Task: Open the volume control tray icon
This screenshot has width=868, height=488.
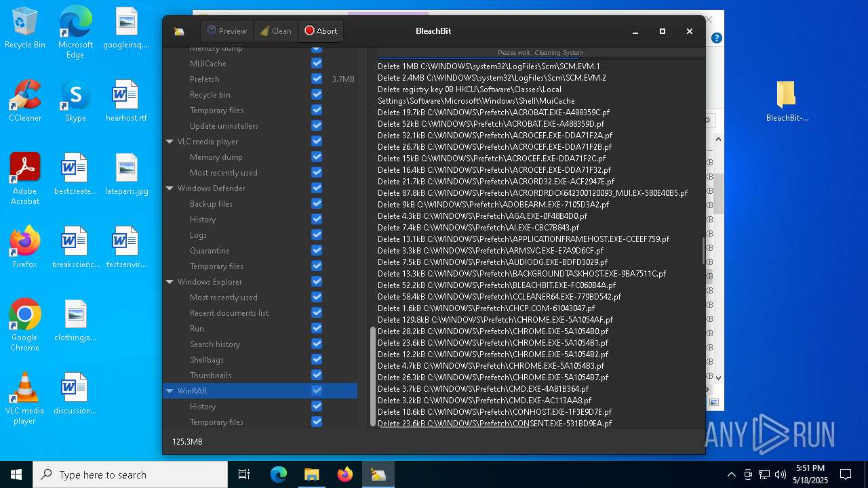Action: [780, 474]
